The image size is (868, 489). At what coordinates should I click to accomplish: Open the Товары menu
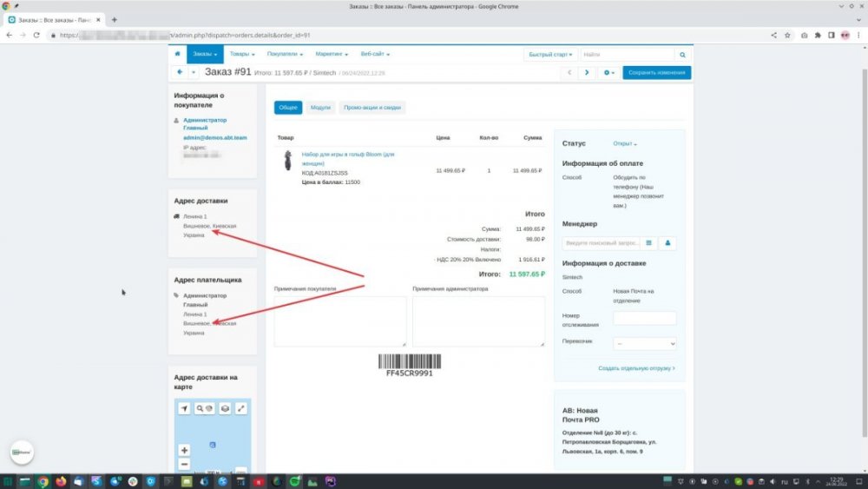pyautogui.click(x=242, y=54)
